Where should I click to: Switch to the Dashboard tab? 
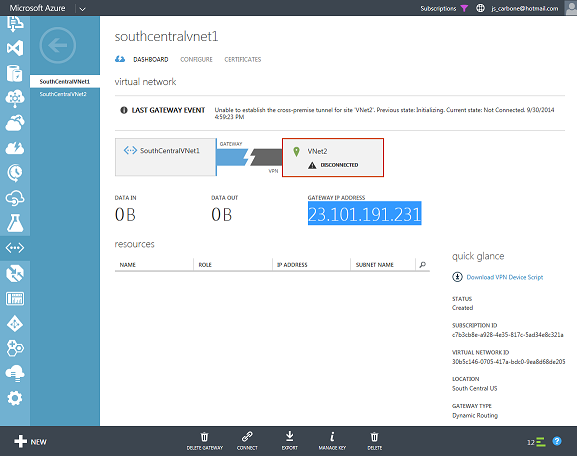(x=151, y=59)
